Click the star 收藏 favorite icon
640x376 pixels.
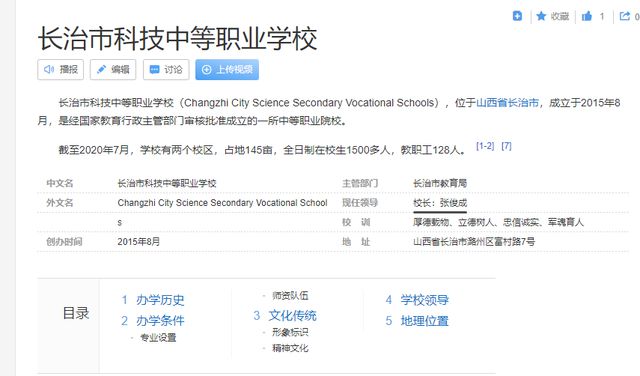541,16
